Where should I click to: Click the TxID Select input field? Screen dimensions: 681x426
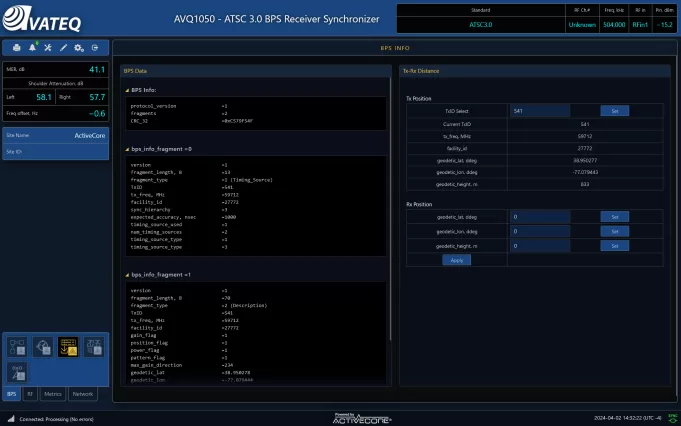tap(540, 111)
